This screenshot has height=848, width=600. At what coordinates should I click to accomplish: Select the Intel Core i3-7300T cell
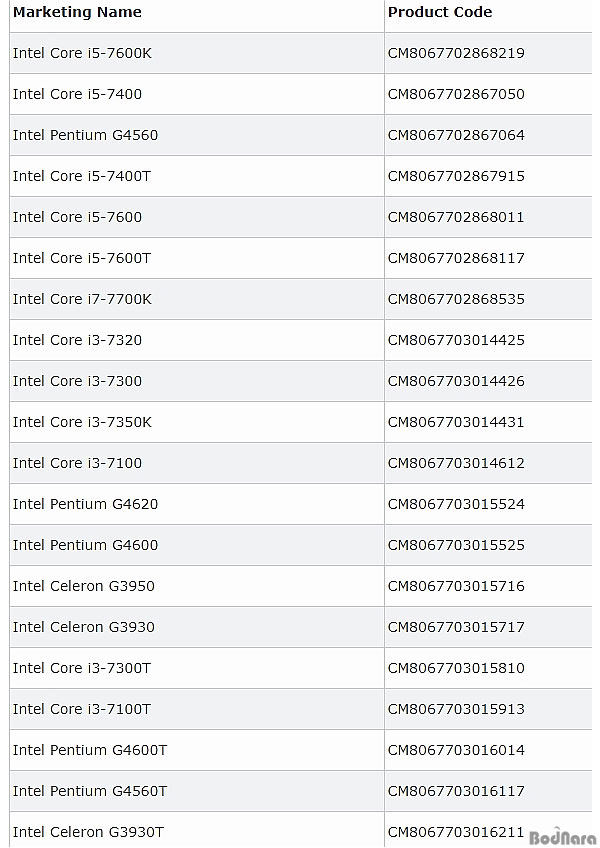click(82, 668)
